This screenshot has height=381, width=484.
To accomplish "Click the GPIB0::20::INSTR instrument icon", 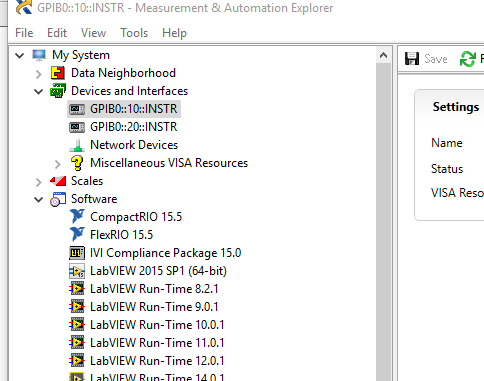I will click(77, 127).
